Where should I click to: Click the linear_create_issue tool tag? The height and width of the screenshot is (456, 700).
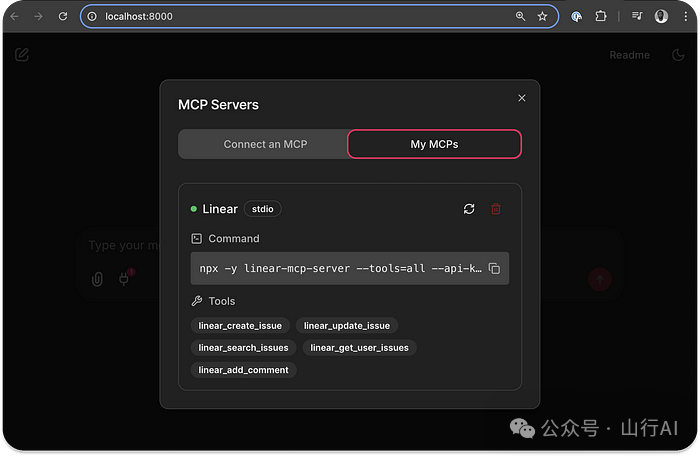(x=240, y=325)
